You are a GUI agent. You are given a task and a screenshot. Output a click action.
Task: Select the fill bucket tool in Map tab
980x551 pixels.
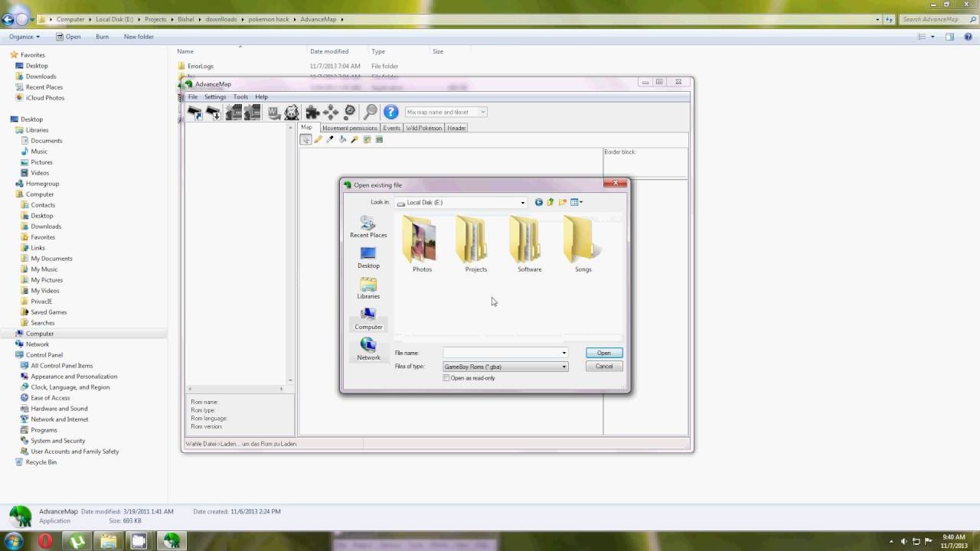pyautogui.click(x=342, y=139)
